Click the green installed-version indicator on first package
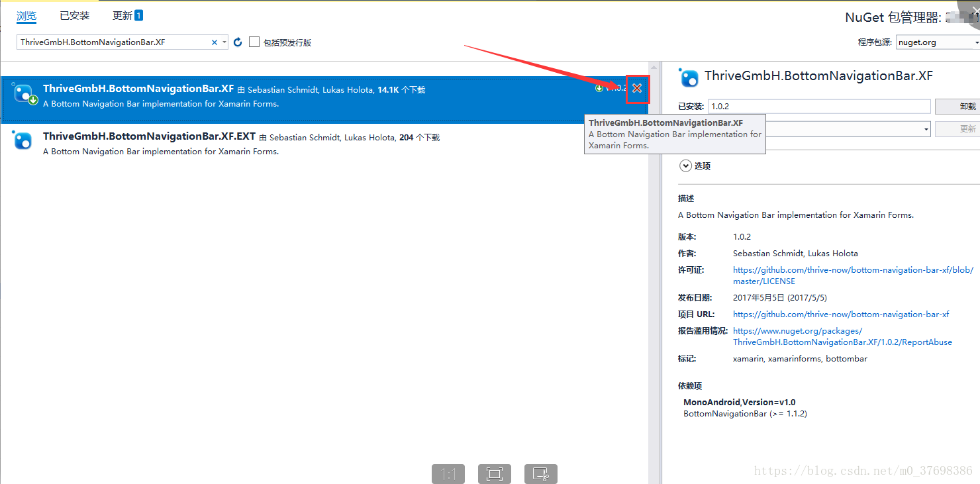This screenshot has width=980, height=484. (x=599, y=88)
